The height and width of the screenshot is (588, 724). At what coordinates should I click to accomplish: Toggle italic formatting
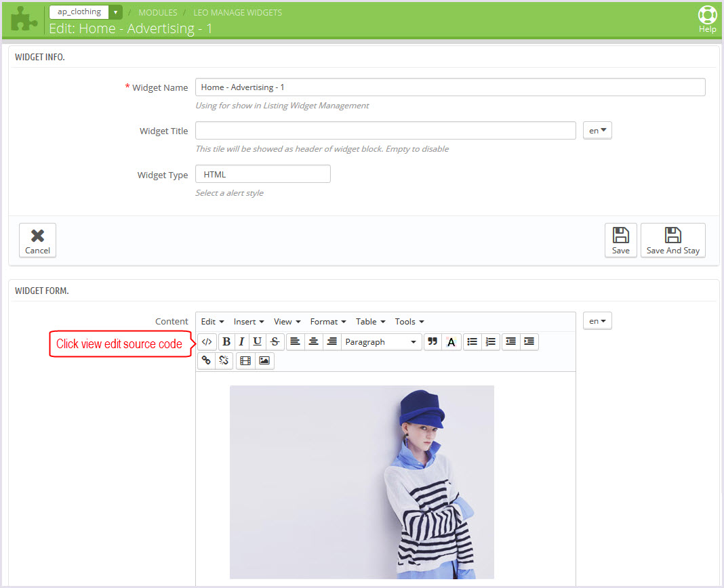(x=241, y=342)
